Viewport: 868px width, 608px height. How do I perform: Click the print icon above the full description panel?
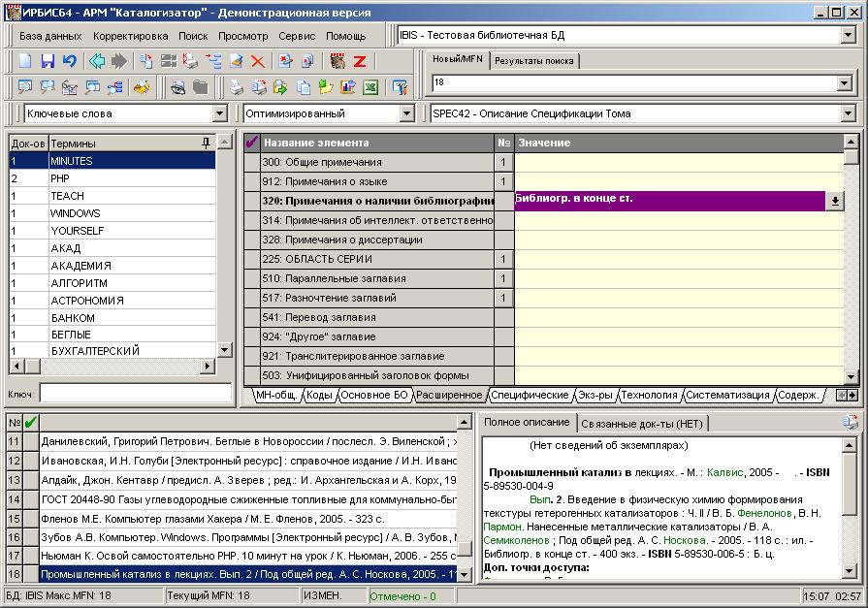point(850,423)
